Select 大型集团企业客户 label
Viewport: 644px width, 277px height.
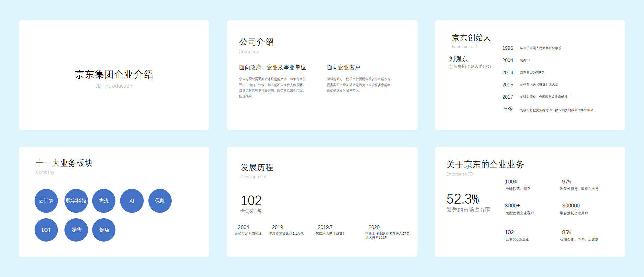click(520, 213)
